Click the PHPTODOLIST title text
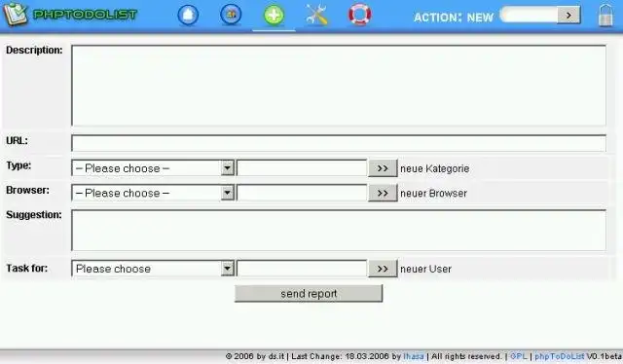Viewport: 623px width, 364px height. [85, 15]
